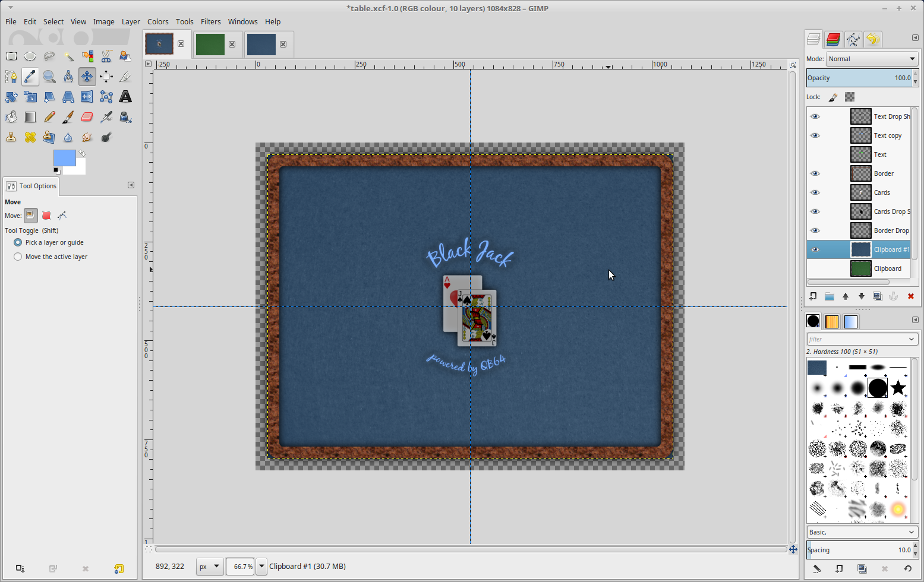This screenshot has height=582, width=924.
Task: Choose the Bucket Fill tool
Action: pos(11,117)
